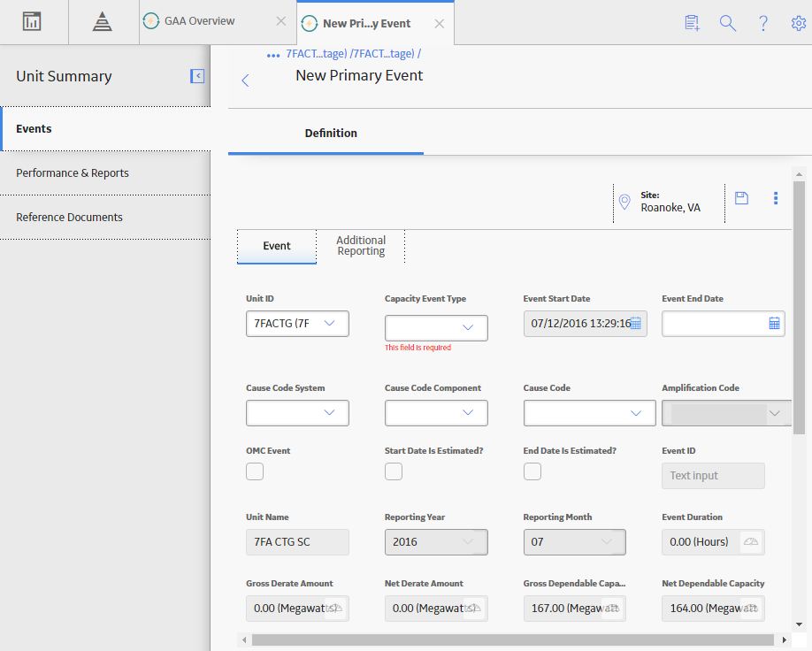
Task: Open the Event Start Date calendar icon
Action: point(635,323)
